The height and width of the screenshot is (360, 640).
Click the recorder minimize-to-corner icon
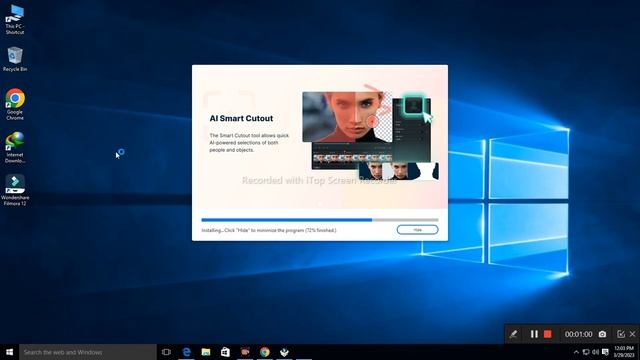pos(621,334)
